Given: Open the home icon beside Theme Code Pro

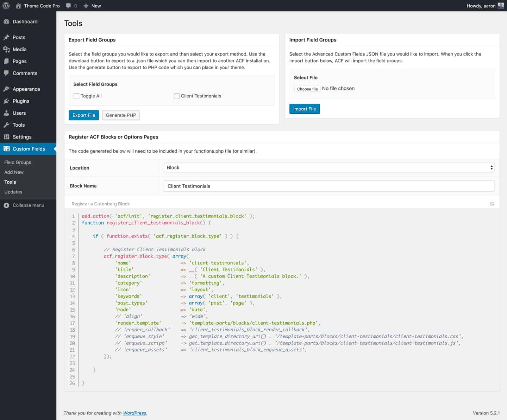Looking at the screenshot, I should [x=18, y=6].
